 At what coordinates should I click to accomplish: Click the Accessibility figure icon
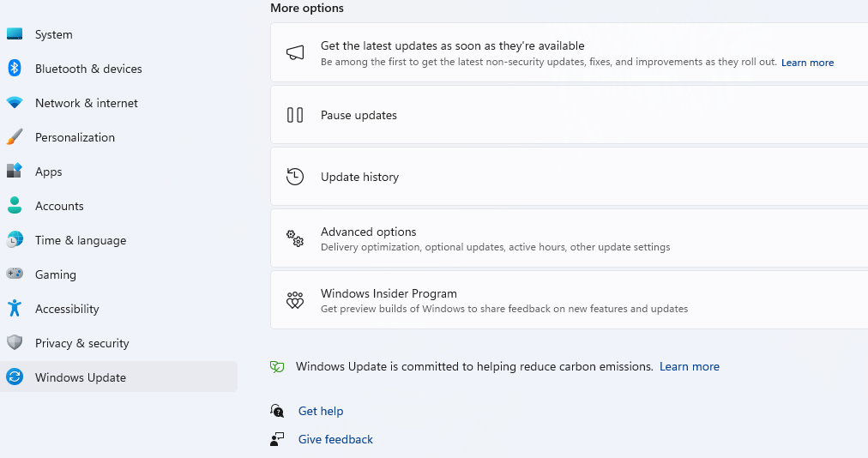click(x=15, y=309)
